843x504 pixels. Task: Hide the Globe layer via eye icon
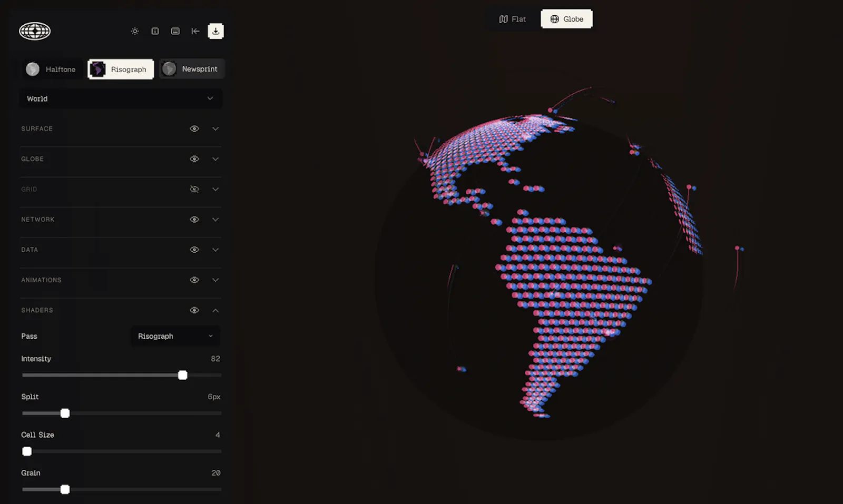point(194,159)
